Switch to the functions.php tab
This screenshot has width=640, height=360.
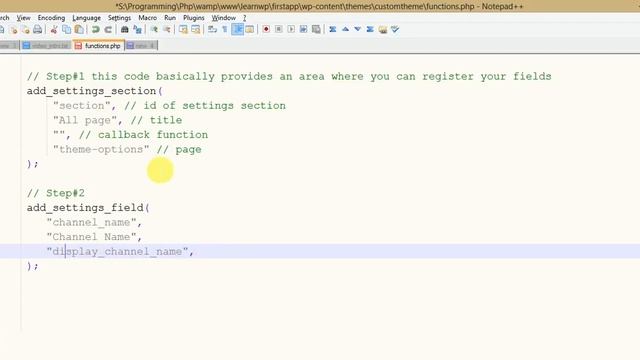pos(98,46)
